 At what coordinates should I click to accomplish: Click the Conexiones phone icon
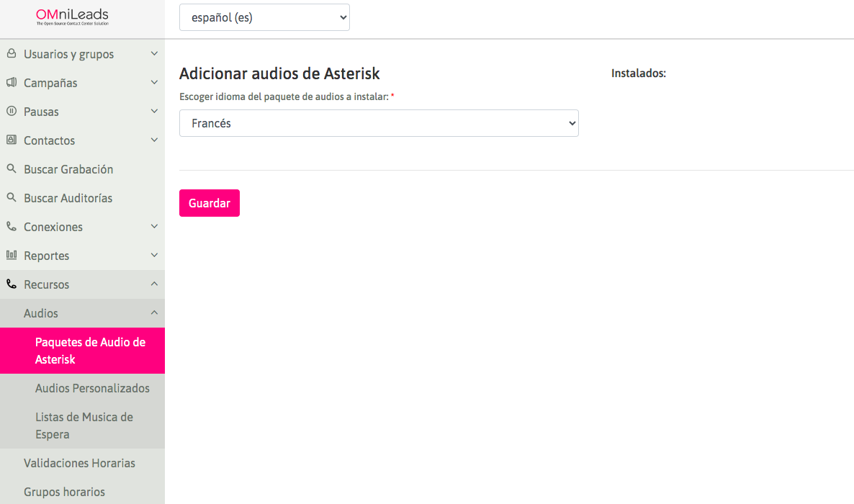[x=11, y=227]
